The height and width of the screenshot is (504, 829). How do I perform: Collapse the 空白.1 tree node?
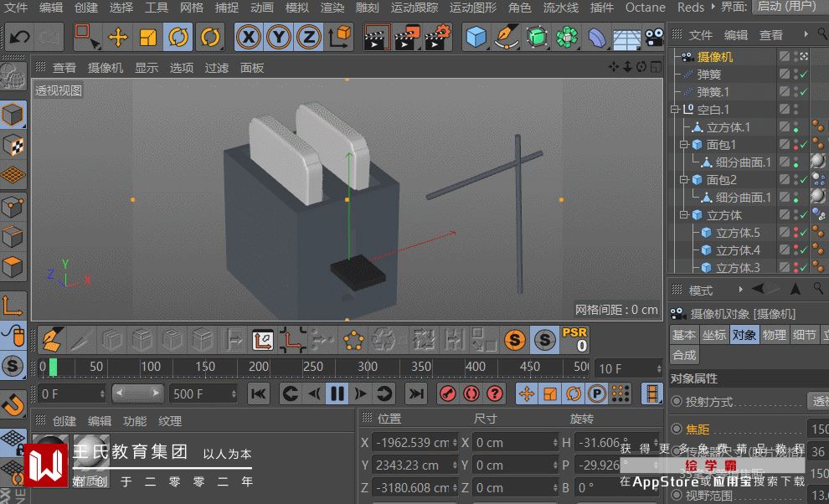(x=675, y=110)
